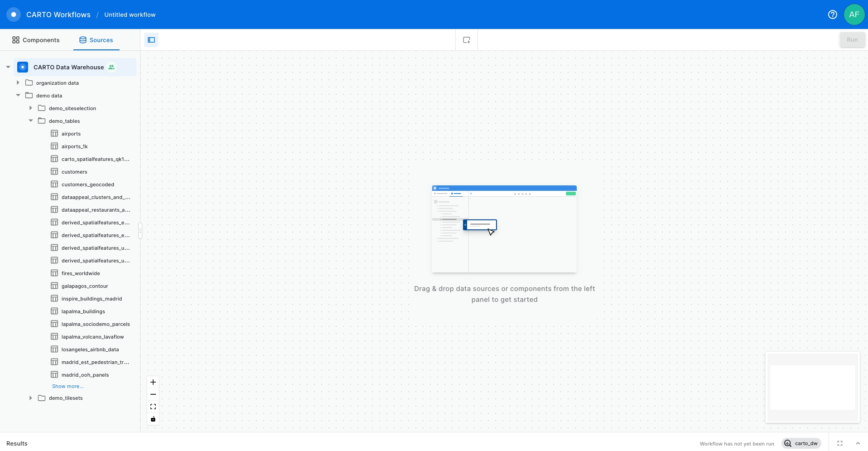Click the carto_dw connection chip
The width and height of the screenshot is (868, 451).
(x=801, y=443)
